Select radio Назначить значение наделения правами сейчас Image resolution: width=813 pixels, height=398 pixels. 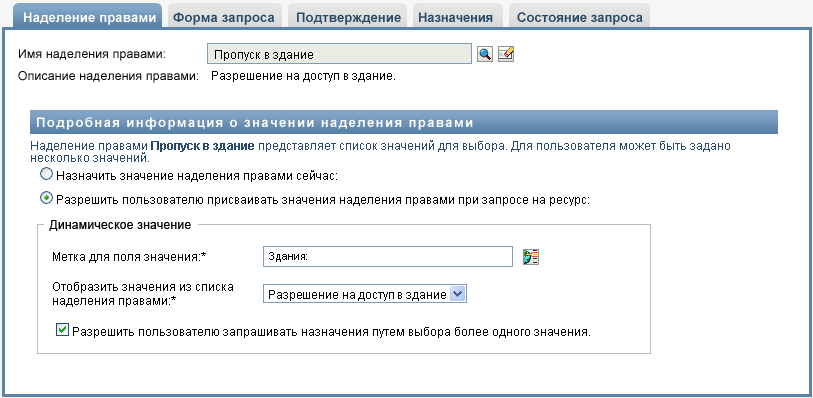coord(47,175)
